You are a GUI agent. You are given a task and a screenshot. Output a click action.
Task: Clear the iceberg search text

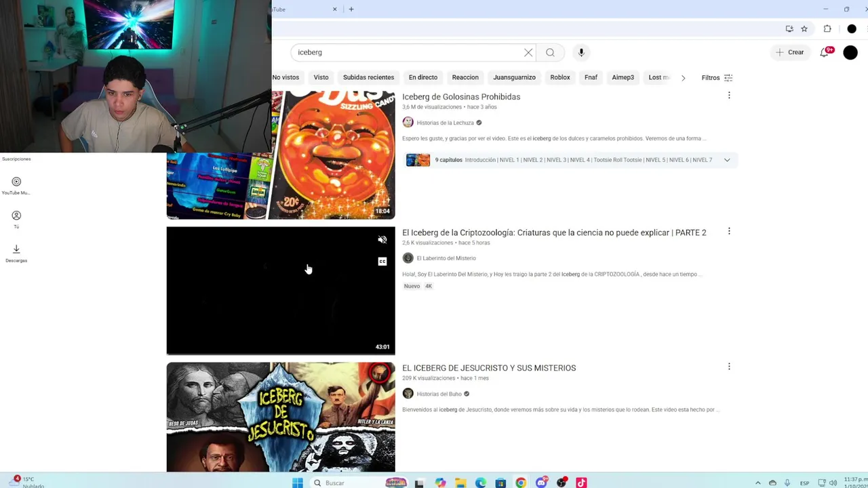tap(528, 52)
